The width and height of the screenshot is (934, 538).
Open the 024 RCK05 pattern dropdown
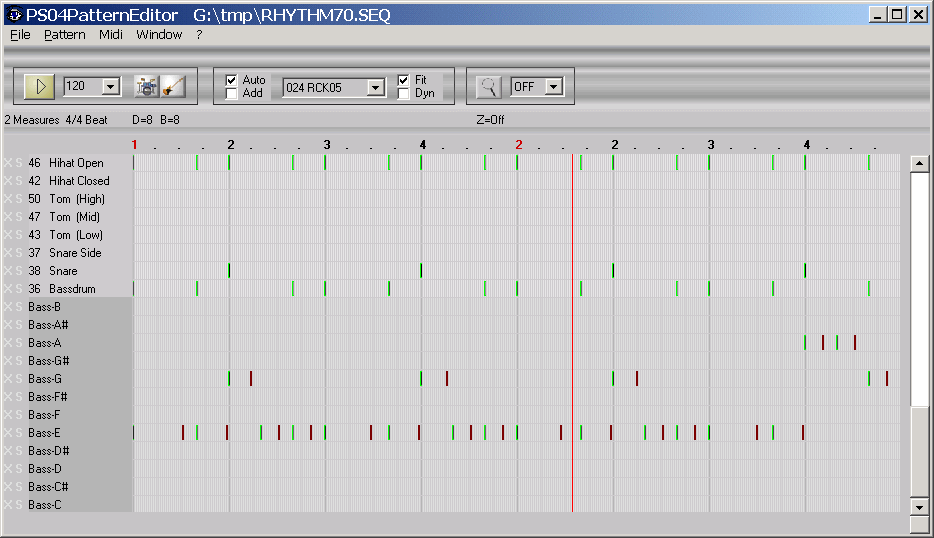coord(375,88)
